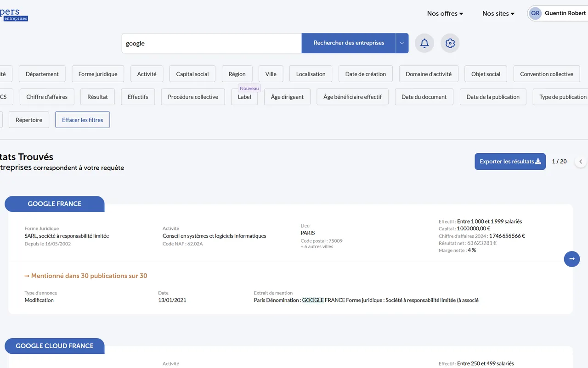Open the Date du document filter
588x368 pixels.
pos(424,97)
